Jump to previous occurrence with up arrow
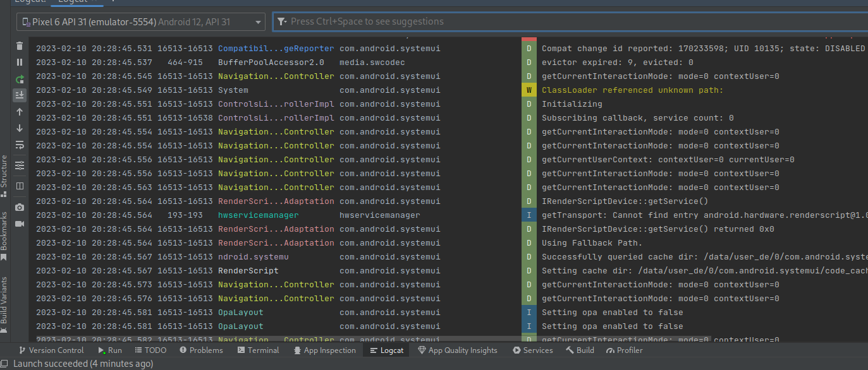 (19, 112)
